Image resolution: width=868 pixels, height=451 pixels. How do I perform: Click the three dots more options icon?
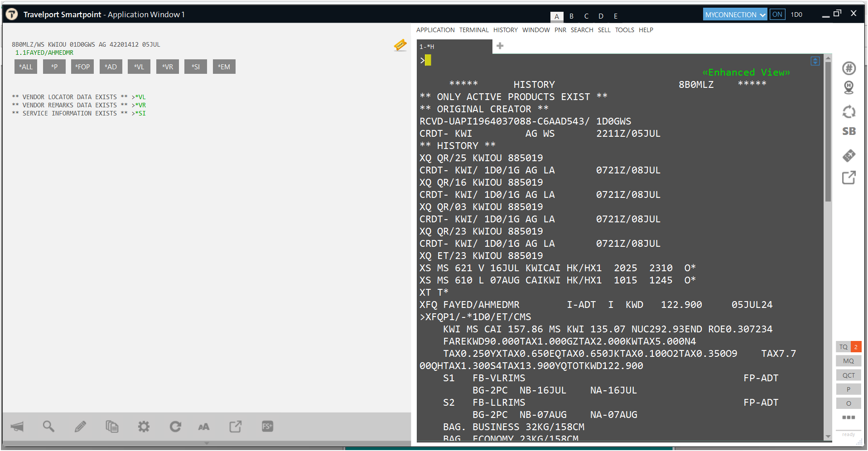point(849,417)
